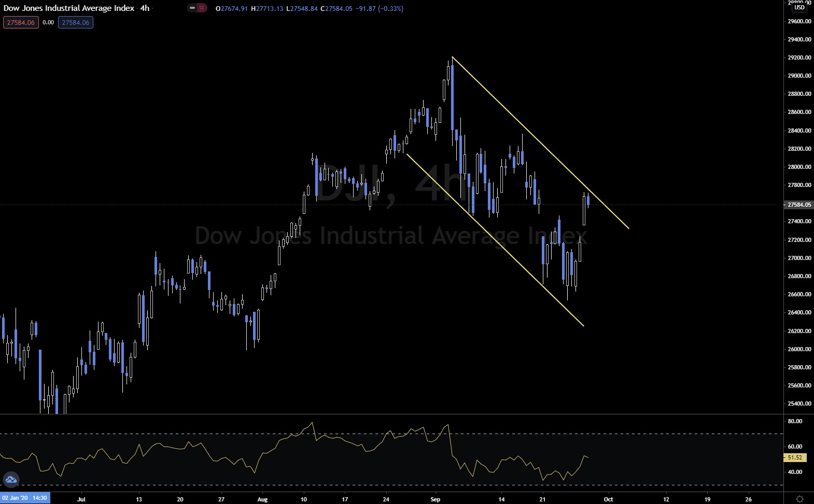Click the Jul label on time axis
Viewport: 814px width, 504px height.
pos(81,499)
